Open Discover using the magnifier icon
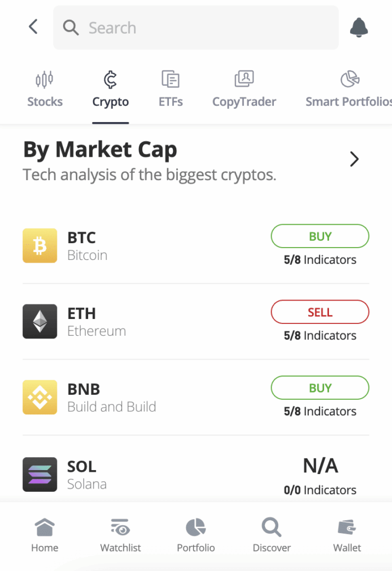 click(271, 534)
